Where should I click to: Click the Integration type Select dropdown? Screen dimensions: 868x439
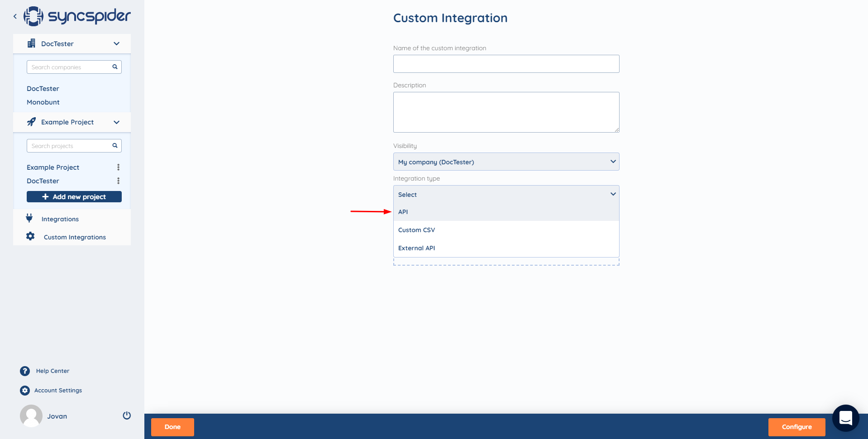pos(506,194)
